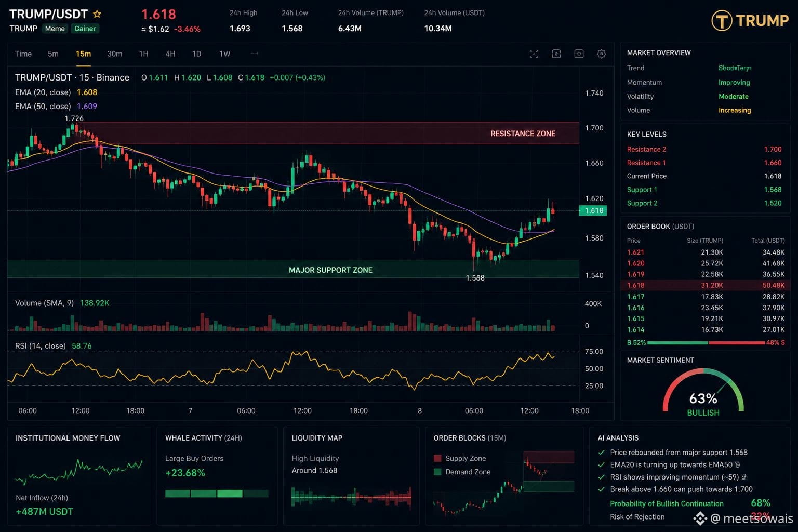Click the 24h Volume (USDT) value 10.34M
This screenshot has width=798, height=532.
point(438,29)
